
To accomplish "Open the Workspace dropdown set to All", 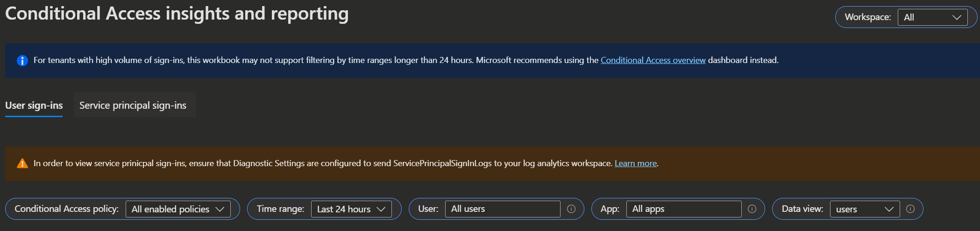I will click(x=932, y=17).
